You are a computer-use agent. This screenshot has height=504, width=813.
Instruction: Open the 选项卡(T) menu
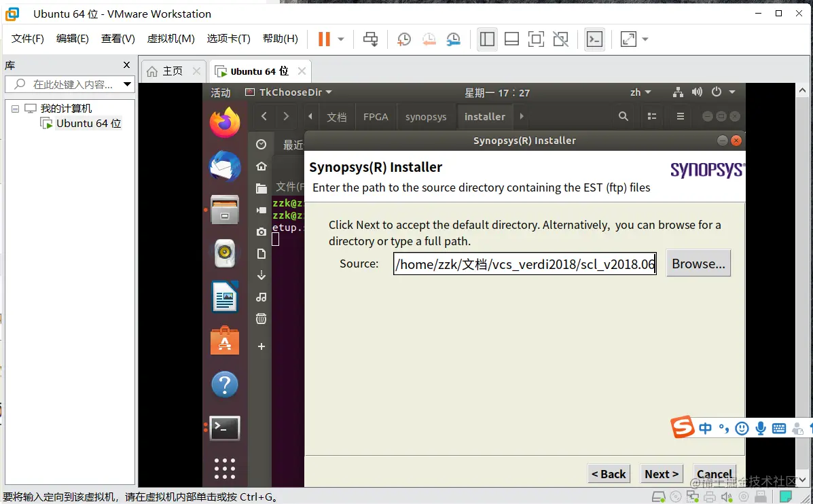(x=229, y=39)
